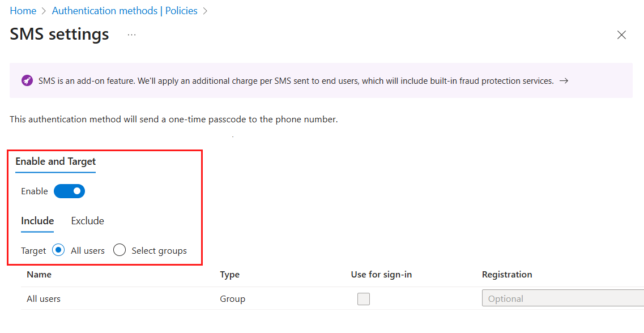Click the purple SMS add-on banner icon
Image resolution: width=644 pixels, height=333 pixels.
point(27,80)
